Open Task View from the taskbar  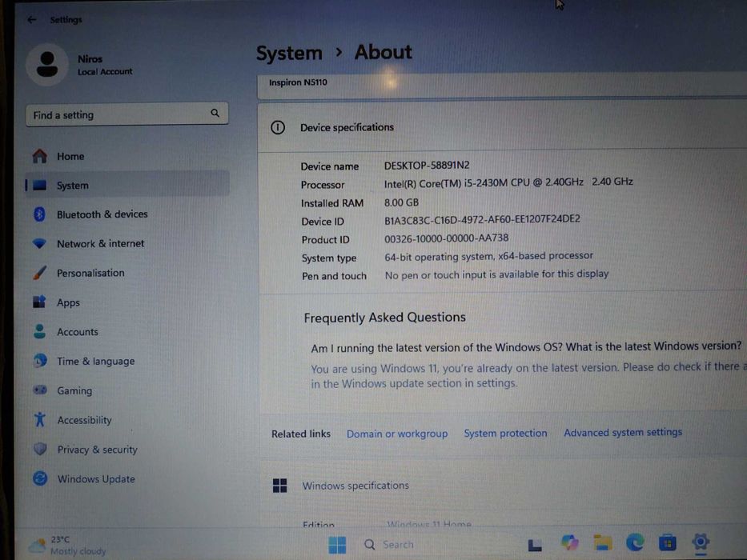coord(535,545)
